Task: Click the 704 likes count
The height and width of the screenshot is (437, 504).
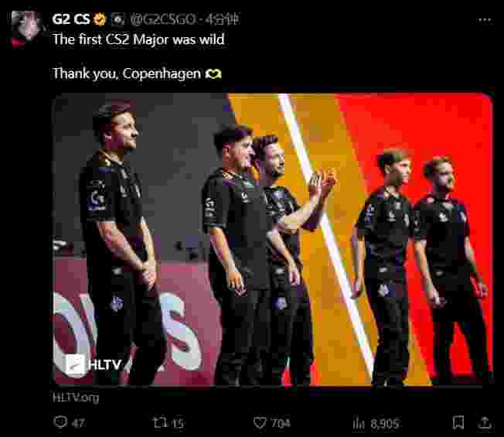Action: tap(281, 423)
